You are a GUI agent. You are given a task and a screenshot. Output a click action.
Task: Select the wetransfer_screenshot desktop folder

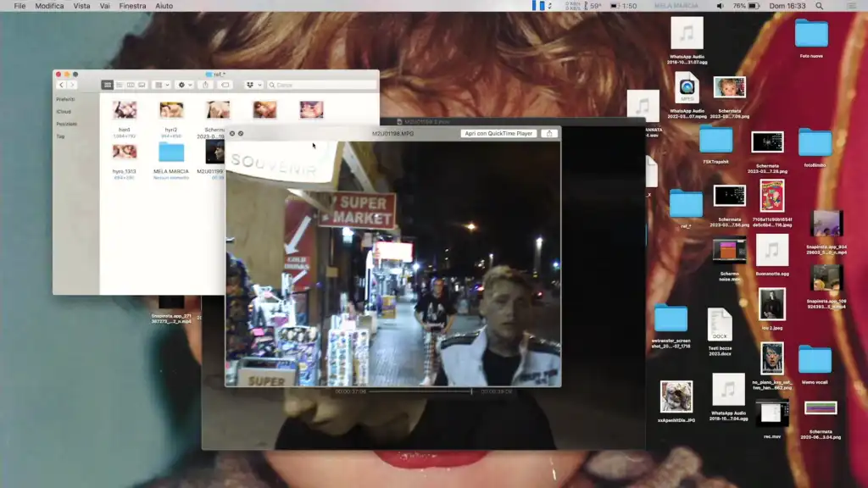pyautogui.click(x=671, y=319)
